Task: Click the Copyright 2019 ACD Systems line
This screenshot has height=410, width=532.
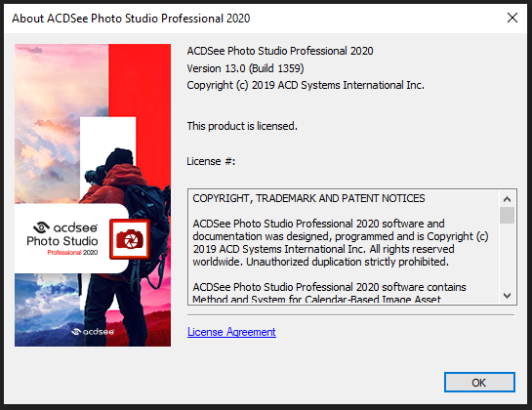Action: pos(306,85)
